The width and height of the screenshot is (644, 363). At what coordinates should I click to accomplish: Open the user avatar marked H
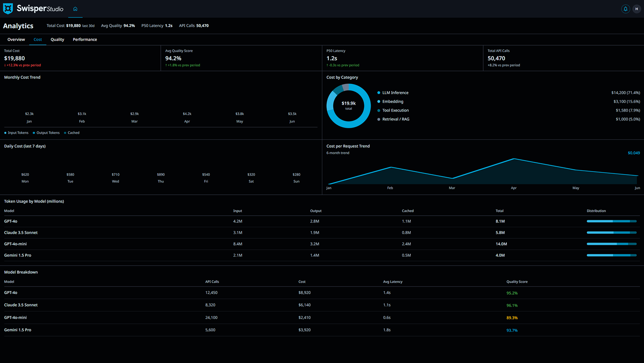[x=637, y=9]
